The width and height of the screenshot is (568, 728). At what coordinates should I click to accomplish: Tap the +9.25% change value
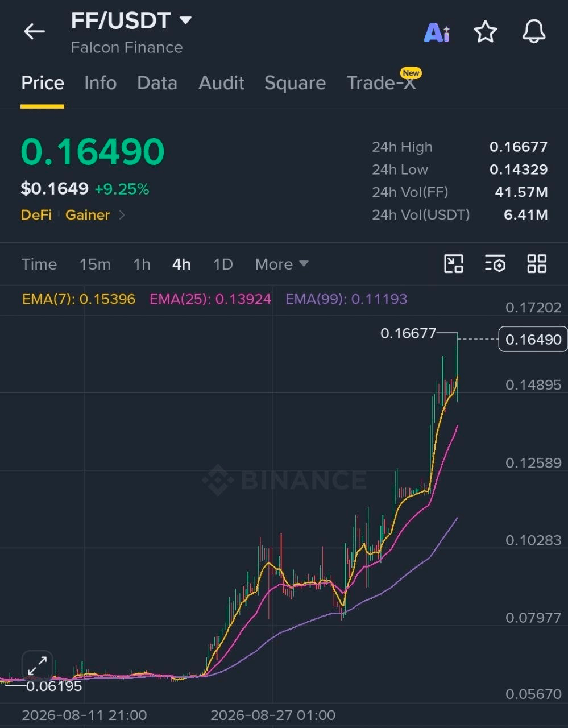coord(122,189)
